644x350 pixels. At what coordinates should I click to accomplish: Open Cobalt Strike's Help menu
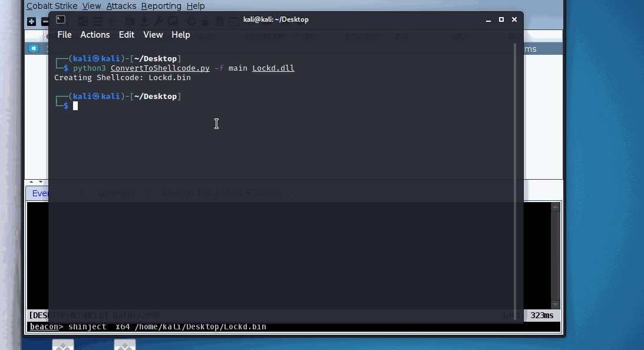pyautogui.click(x=196, y=6)
